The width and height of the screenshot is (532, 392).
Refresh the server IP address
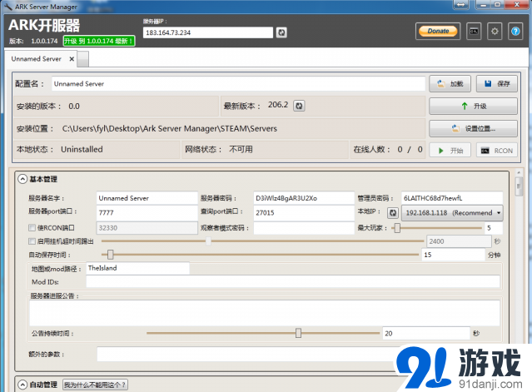281,32
